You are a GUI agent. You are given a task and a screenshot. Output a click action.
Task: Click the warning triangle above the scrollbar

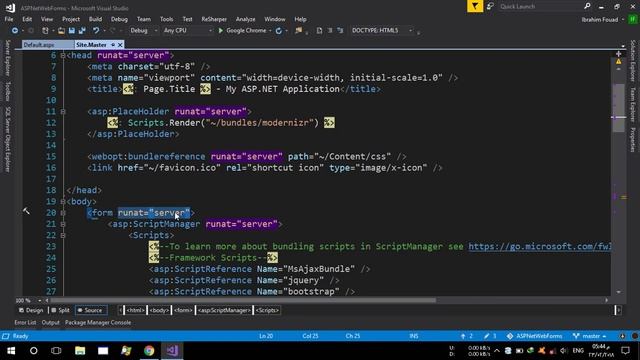(x=618, y=62)
